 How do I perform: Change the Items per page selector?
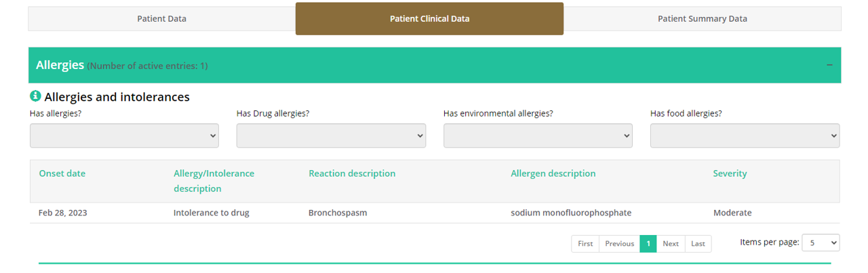point(821,243)
